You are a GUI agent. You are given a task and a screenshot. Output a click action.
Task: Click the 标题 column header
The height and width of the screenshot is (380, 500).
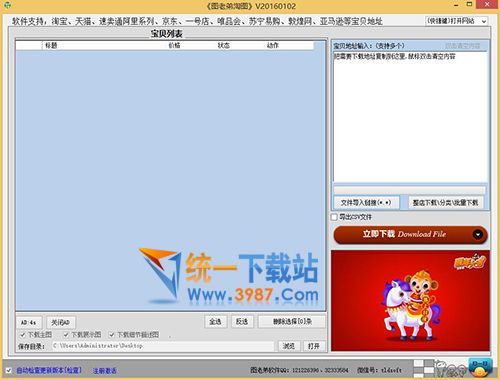(x=51, y=45)
